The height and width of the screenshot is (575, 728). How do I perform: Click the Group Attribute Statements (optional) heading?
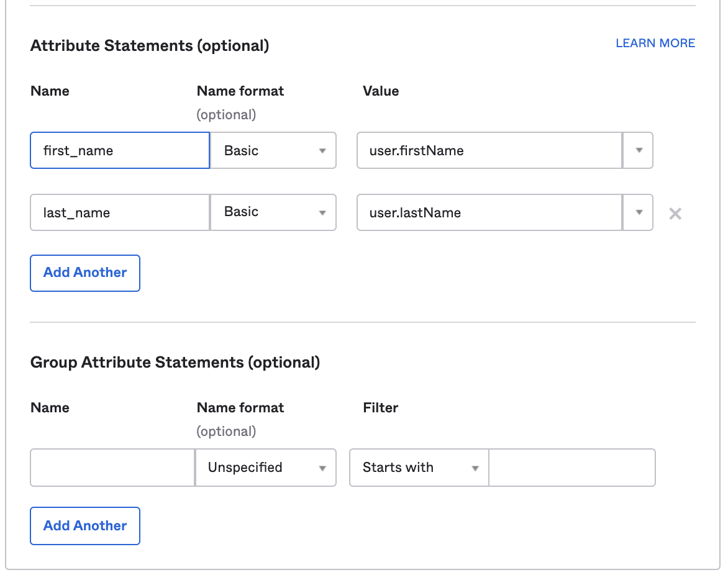(x=175, y=363)
